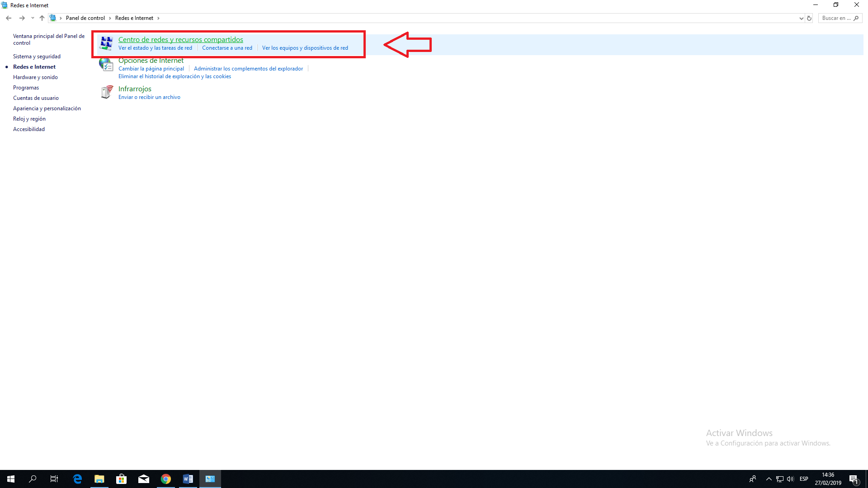Open the address bar history dropdown
Image resolution: width=868 pixels, height=488 pixels.
point(801,18)
